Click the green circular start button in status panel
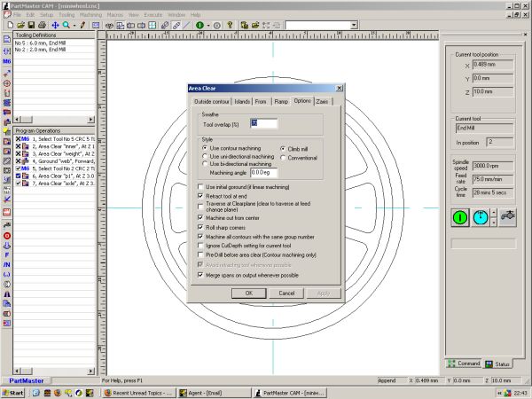 point(460,217)
